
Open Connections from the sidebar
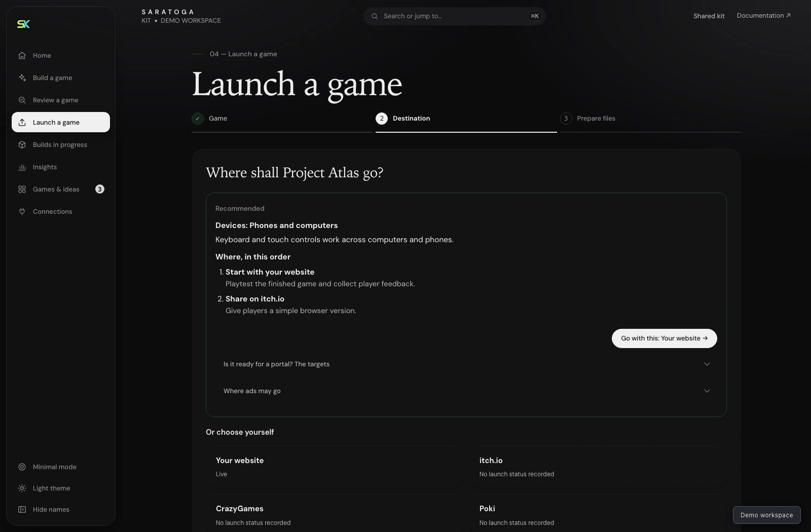(x=61, y=212)
